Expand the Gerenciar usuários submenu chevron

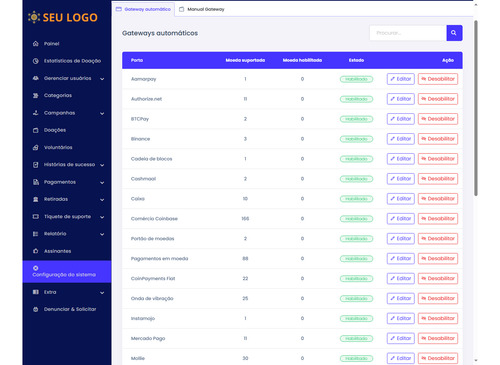pyautogui.click(x=102, y=79)
